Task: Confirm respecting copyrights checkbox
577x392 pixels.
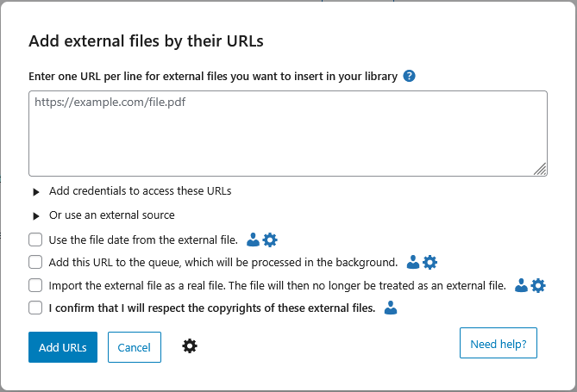Action: pos(35,308)
